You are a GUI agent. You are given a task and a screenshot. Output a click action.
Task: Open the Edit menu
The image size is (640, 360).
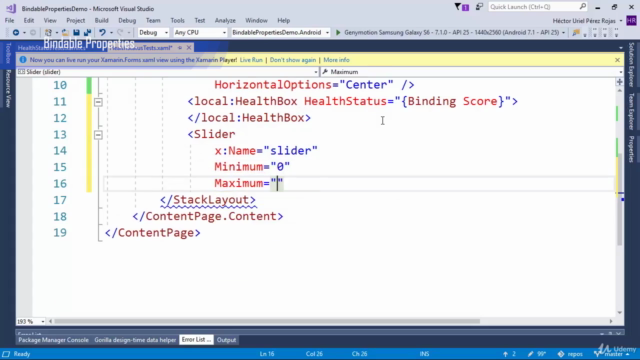pos(29,20)
